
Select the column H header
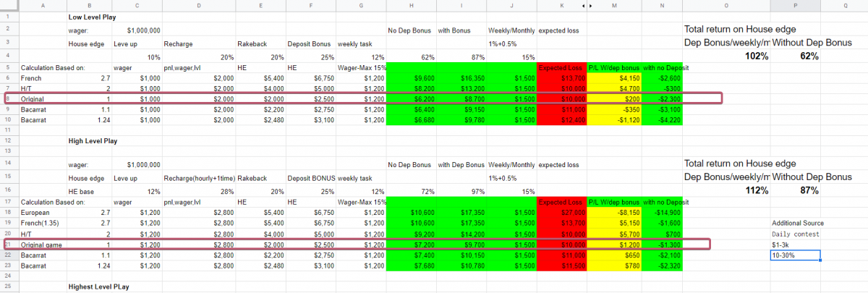point(411,4)
